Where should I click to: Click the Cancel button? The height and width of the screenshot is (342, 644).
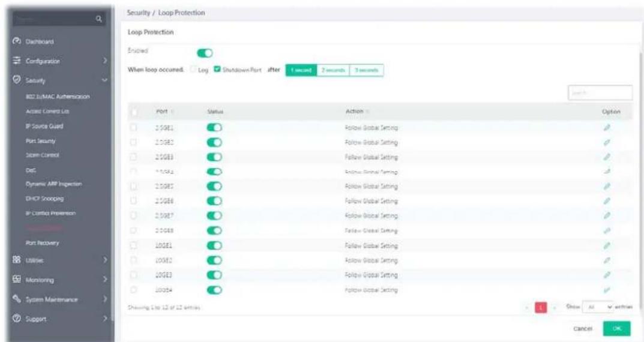(583, 329)
